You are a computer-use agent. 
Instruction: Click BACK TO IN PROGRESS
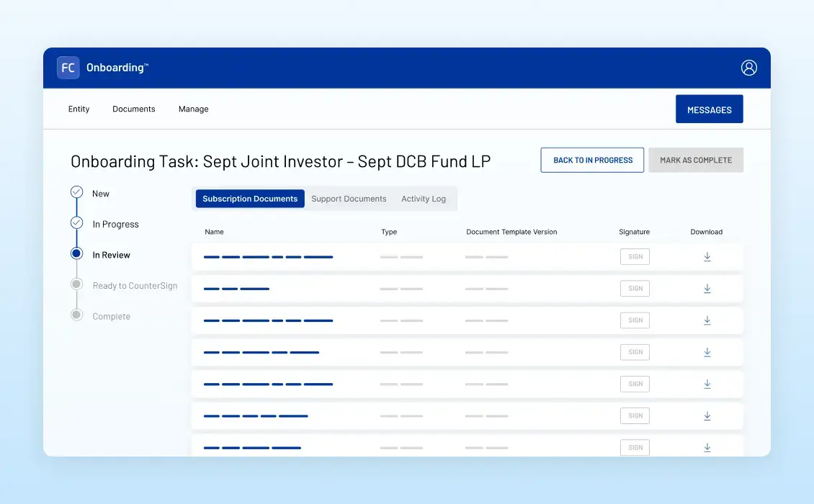(x=592, y=159)
